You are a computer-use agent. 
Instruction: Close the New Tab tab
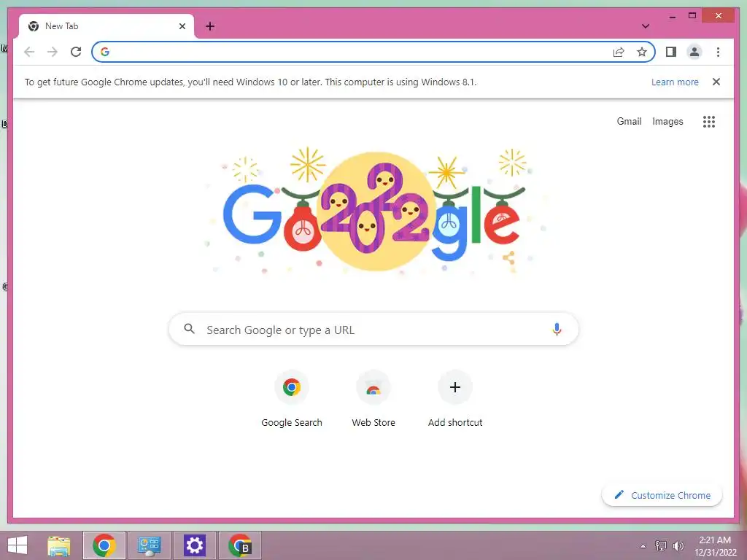tap(182, 26)
